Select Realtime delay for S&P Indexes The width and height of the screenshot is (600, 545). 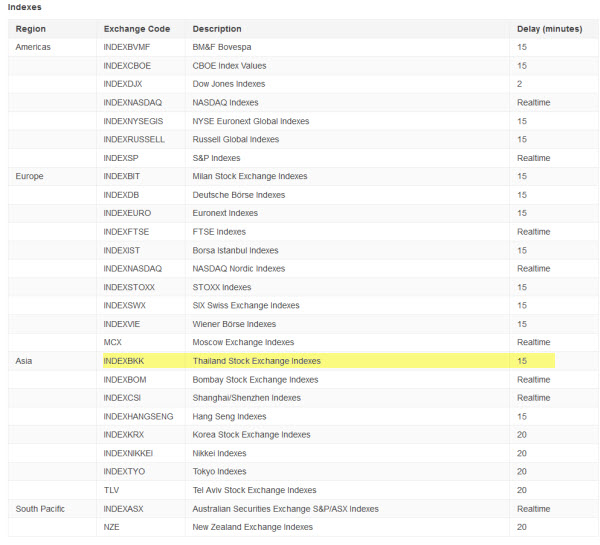pos(533,158)
